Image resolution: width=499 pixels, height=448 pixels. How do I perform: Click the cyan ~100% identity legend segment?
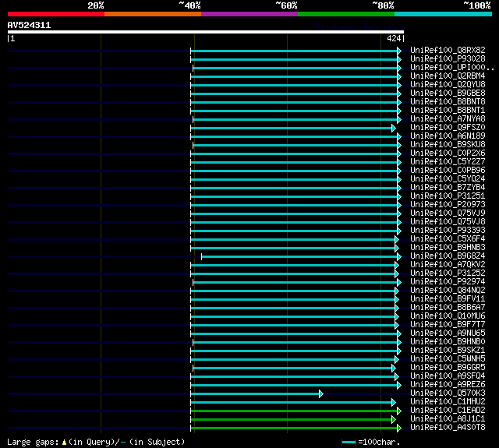[x=443, y=14]
